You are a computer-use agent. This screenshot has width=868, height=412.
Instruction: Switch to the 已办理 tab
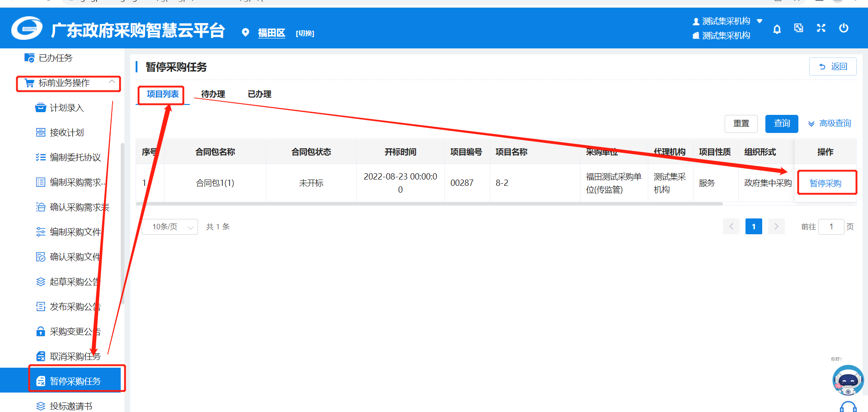point(259,94)
